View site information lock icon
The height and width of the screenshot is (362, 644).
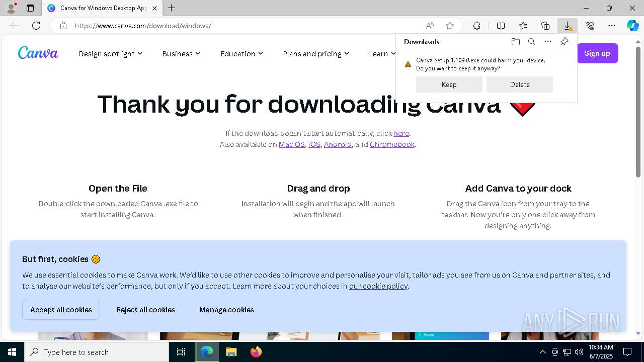point(63,26)
